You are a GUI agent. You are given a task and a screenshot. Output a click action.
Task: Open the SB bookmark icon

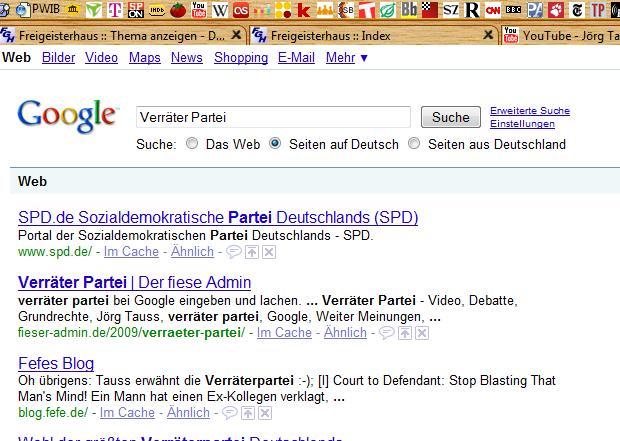[346, 10]
